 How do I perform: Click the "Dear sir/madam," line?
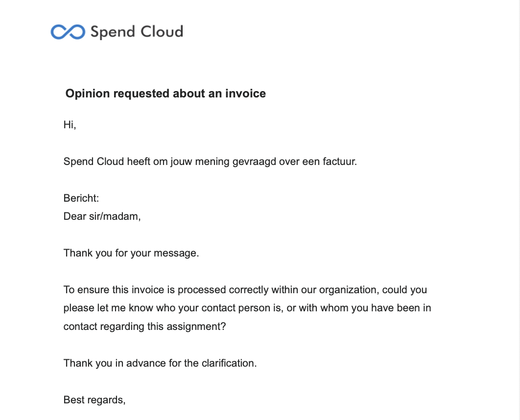[x=102, y=216]
